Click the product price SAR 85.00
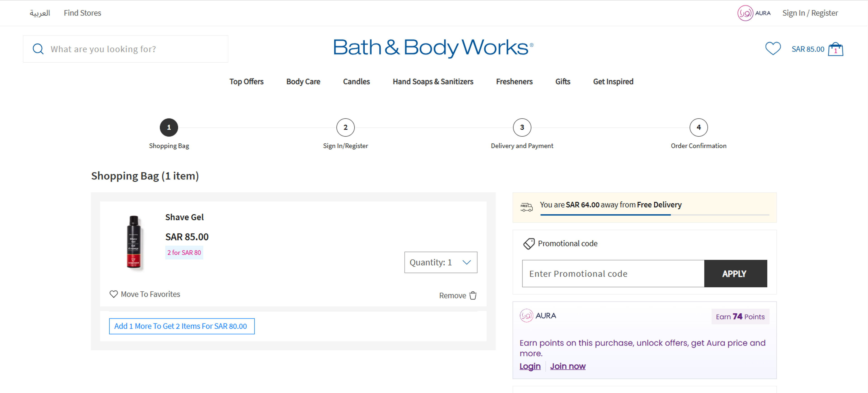Image resolution: width=868 pixels, height=393 pixels. point(187,237)
